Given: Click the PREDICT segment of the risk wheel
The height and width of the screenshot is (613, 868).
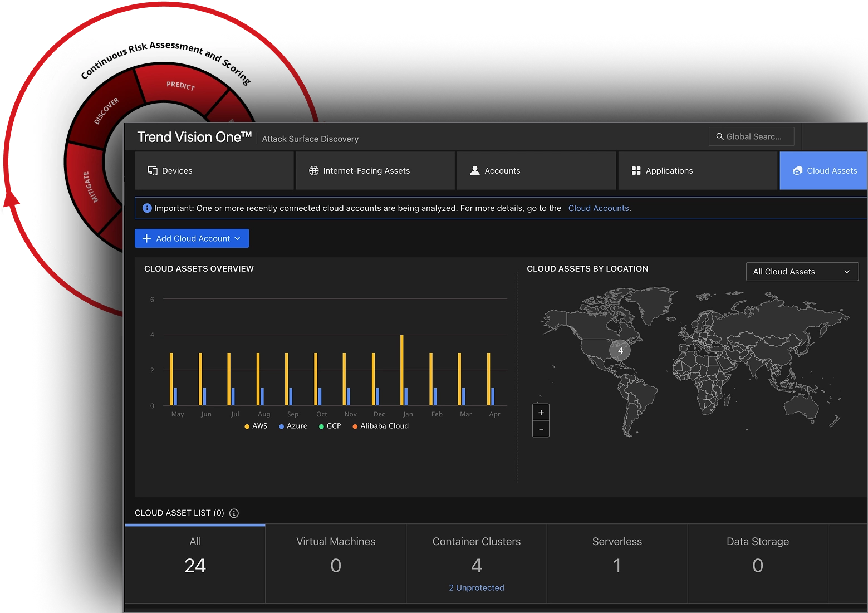Looking at the screenshot, I should click(x=181, y=86).
